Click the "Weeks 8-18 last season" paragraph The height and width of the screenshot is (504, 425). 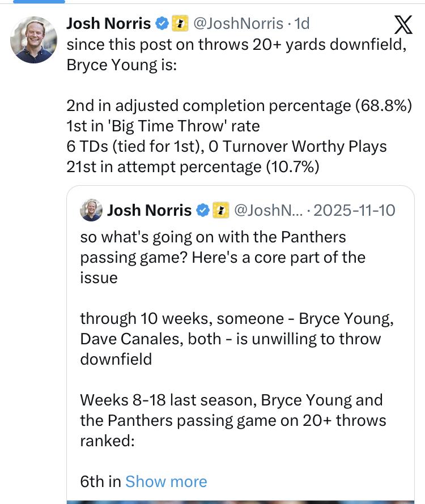pyautogui.click(x=232, y=420)
